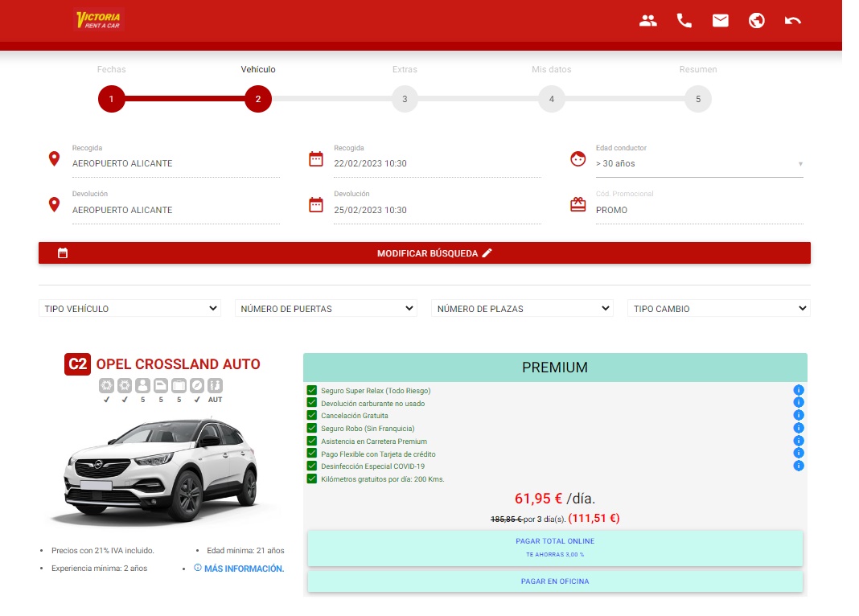
Task: Show info for Cancelación Gratuita
Action: tap(799, 416)
